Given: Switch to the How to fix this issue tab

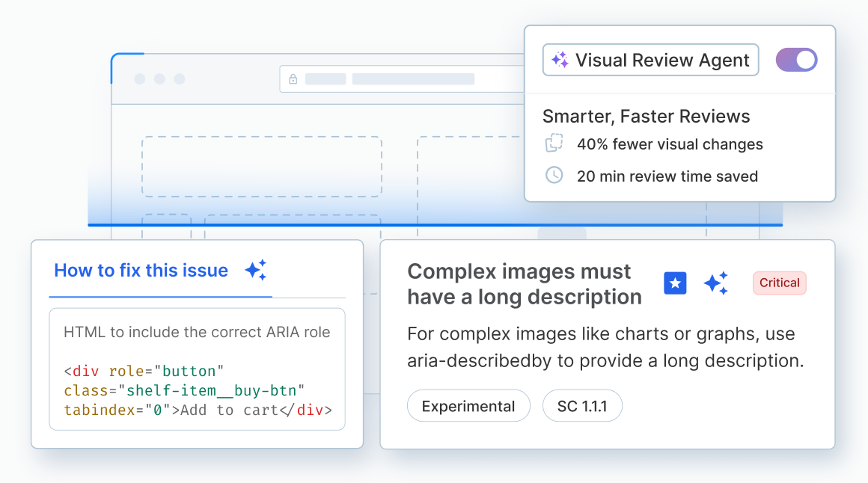Looking at the screenshot, I should 141,271.
